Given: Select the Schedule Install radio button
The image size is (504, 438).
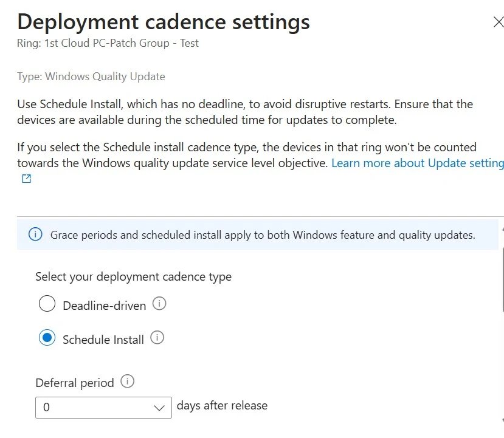Looking at the screenshot, I should click(47, 338).
